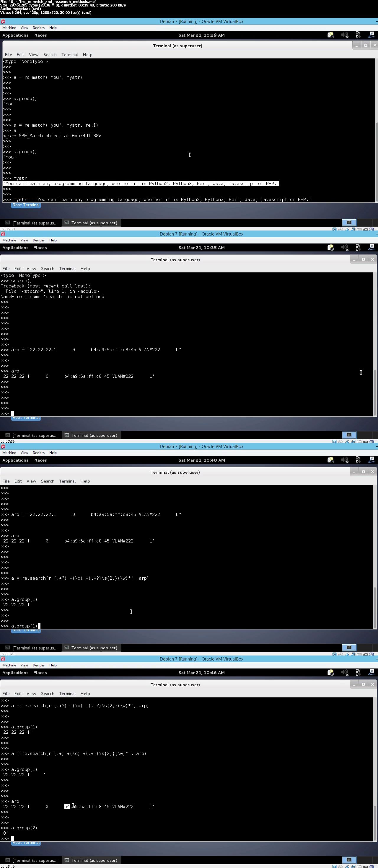Open terminal Edit menu in 10:46 AM frame

[x=18, y=694]
